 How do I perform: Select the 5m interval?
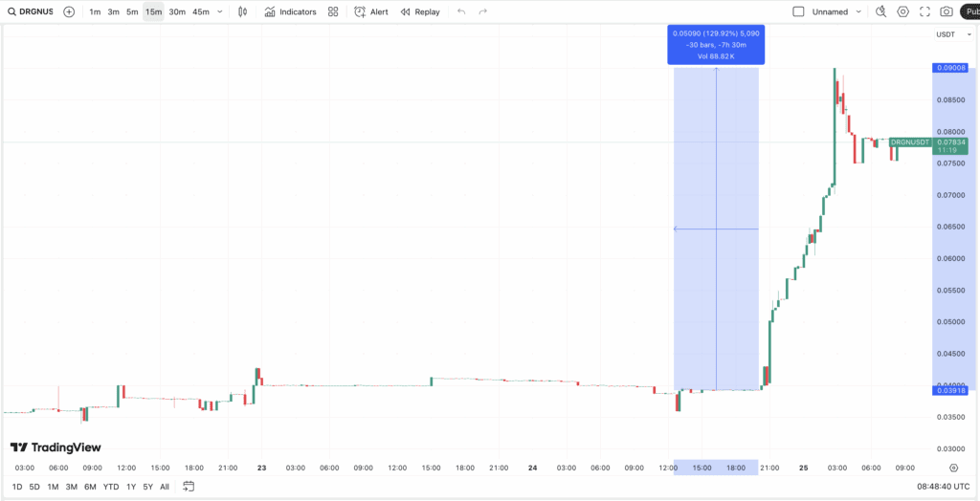[132, 11]
